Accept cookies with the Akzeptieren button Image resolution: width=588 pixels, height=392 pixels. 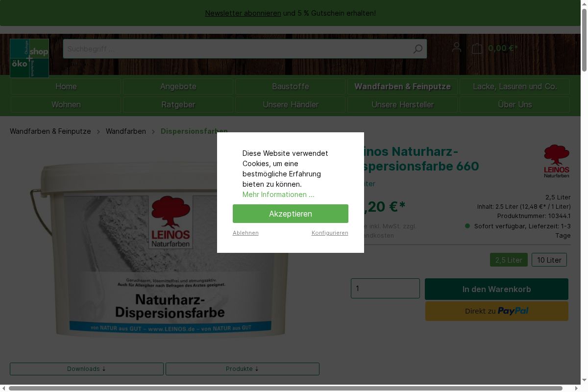tap(290, 214)
